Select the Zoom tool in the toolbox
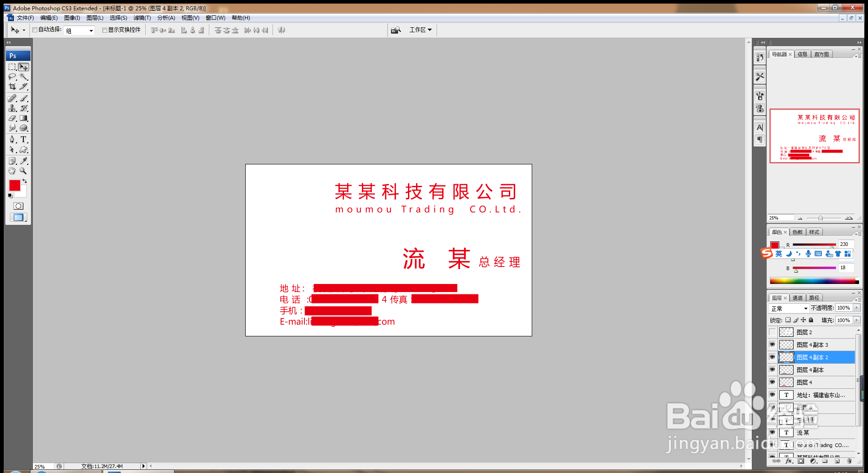 point(24,170)
